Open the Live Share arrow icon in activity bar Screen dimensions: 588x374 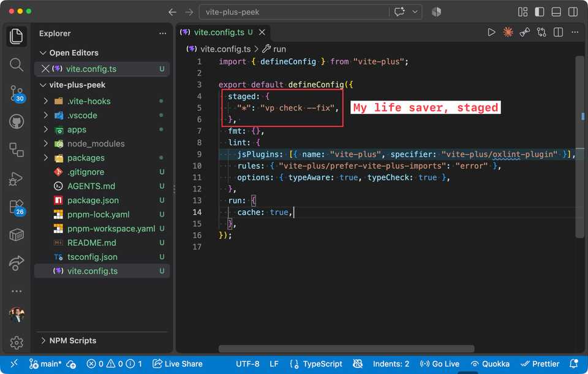point(16,263)
